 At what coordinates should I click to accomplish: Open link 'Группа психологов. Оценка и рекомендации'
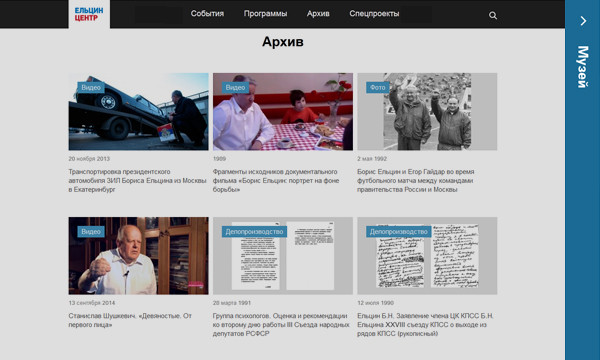click(x=281, y=325)
